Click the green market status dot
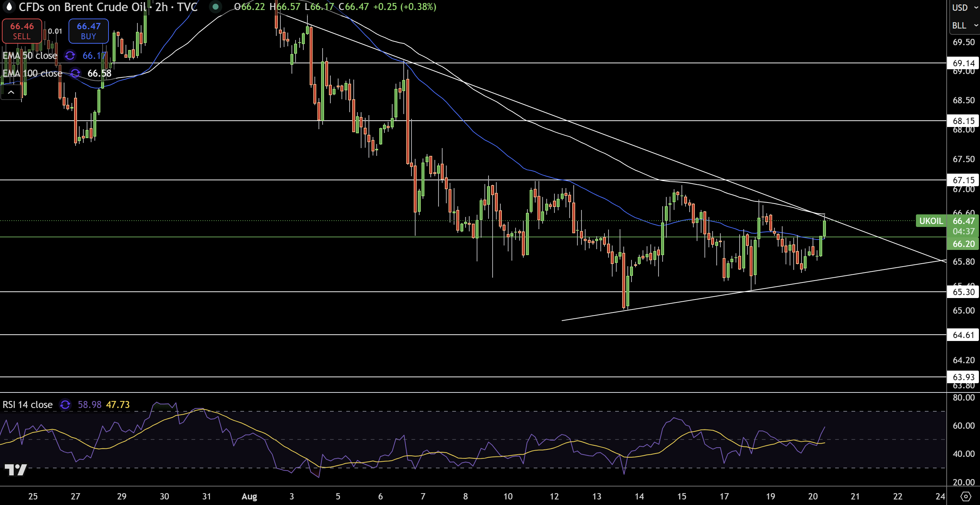The width and height of the screenshot is (980, 505). tap(216, 6)
